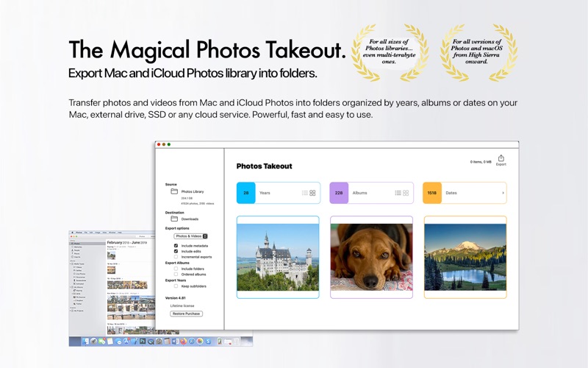Open Window menu in Photos window
The width and height of the screenshot is (588, 368).
click(x=112, y=233)
